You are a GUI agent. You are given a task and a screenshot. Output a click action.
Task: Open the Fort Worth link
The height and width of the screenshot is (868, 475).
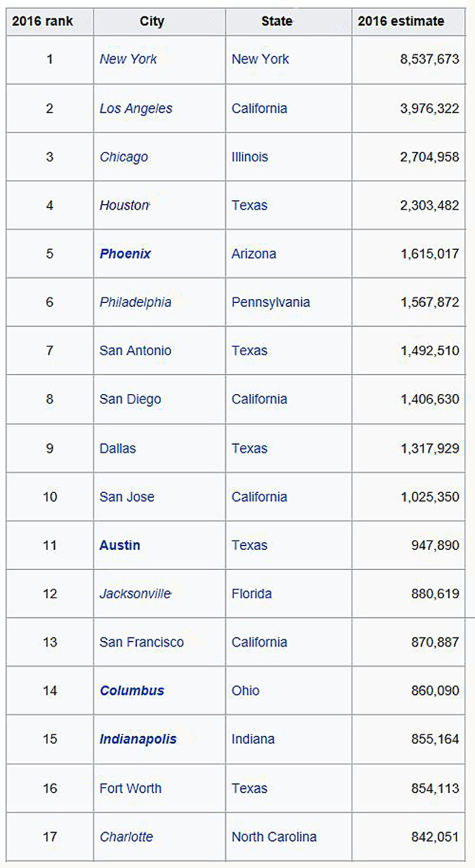point(130,788)
